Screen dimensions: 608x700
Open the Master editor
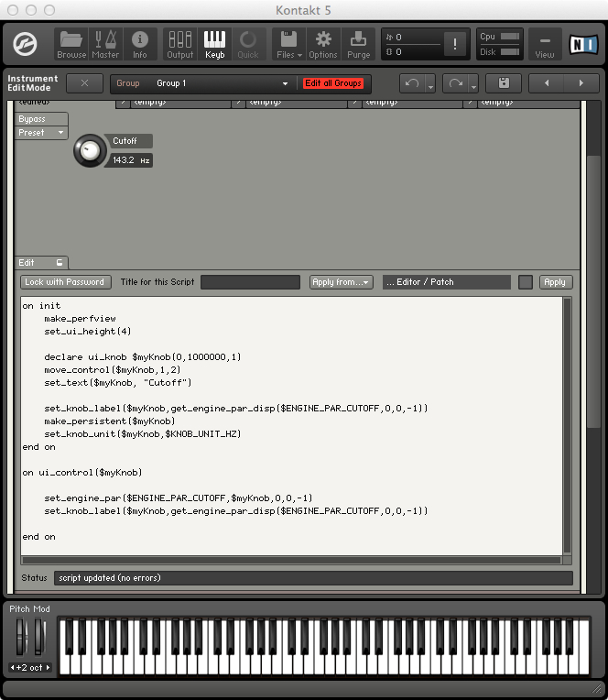point(105,43)
